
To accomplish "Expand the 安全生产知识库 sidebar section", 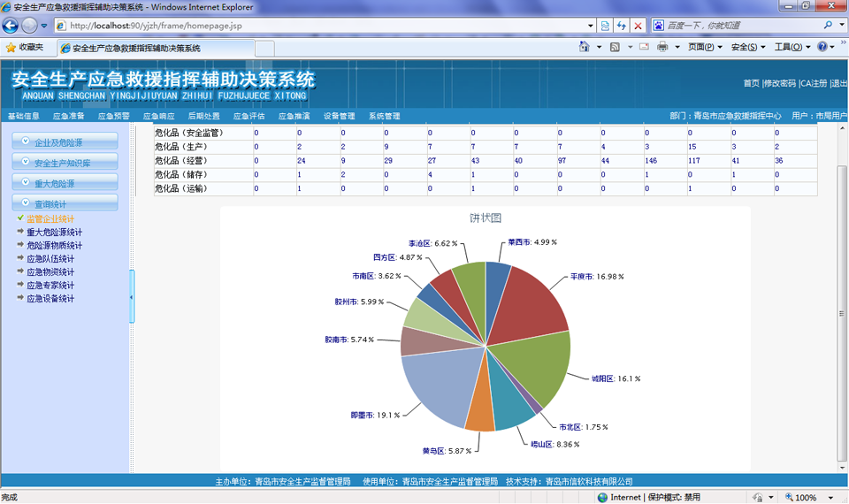I will [65, 163].
